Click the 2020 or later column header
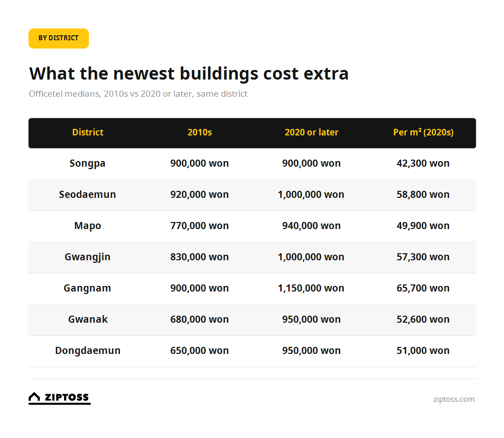504x438 pixels. pos(311,132)
